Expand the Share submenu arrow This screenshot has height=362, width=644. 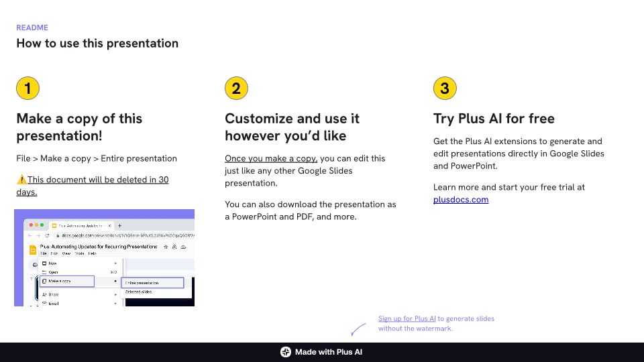(115, 294)
